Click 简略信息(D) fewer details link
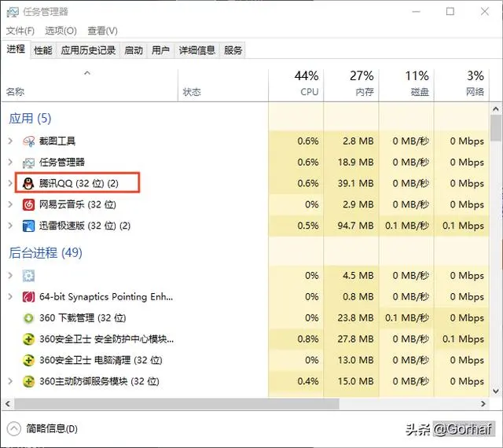The height and width of the screenshot is (448, 503). coord(52,429)
